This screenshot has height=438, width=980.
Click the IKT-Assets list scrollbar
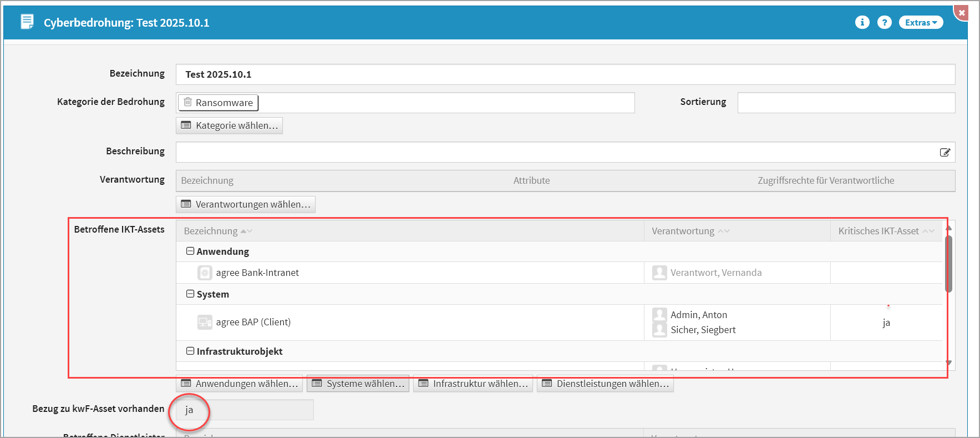coord(948,264)
